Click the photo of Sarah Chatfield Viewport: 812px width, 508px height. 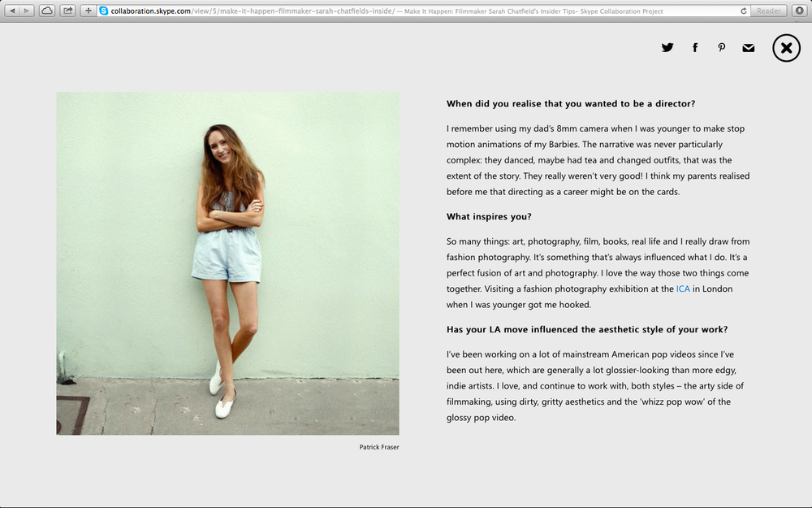click(227, 263)
